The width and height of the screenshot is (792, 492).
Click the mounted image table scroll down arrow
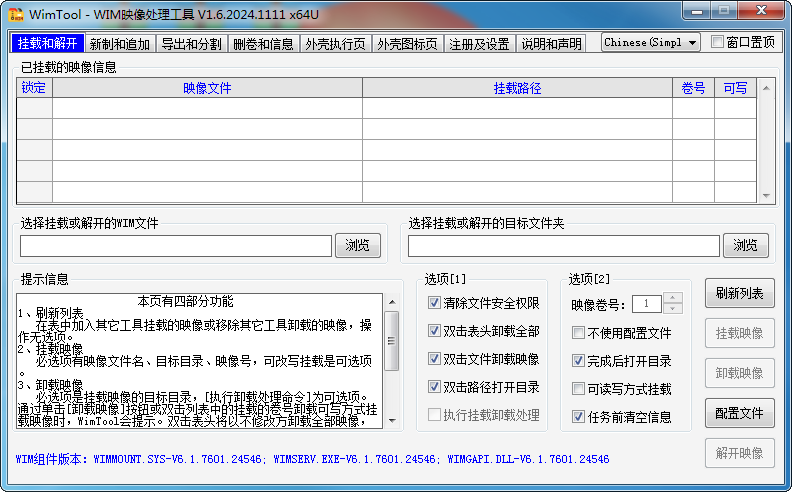766,195
